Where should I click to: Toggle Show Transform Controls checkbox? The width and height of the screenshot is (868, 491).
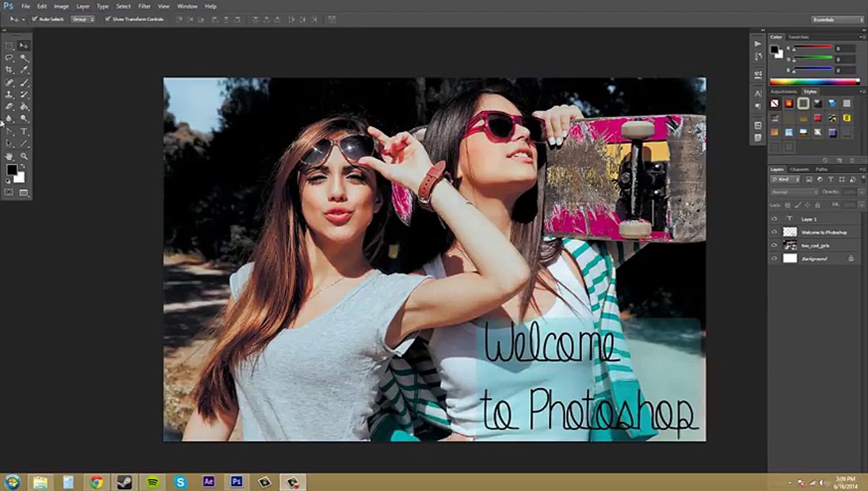(x=108, y=19)
